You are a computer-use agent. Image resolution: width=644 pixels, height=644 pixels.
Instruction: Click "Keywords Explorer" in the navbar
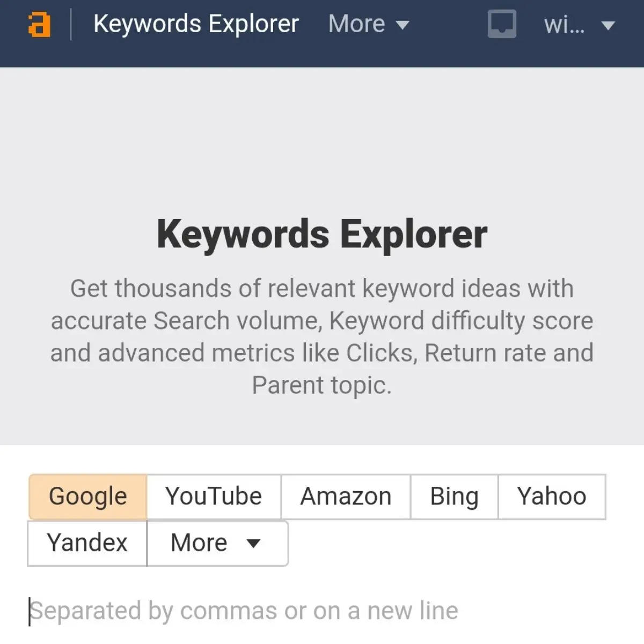pyautogui.click(x=196, y=24)
